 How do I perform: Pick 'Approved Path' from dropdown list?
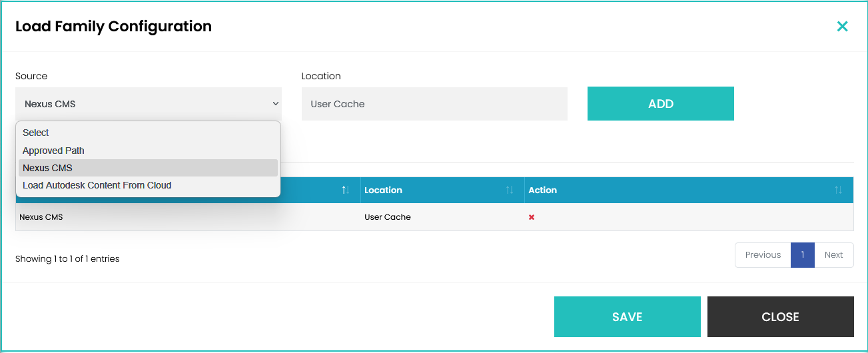click(53, 151)
